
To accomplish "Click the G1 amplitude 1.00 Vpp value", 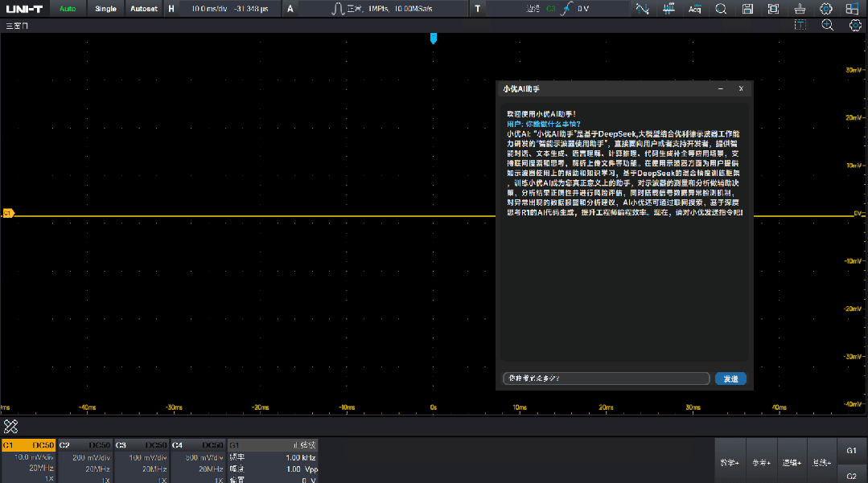I will click(302, 469).
